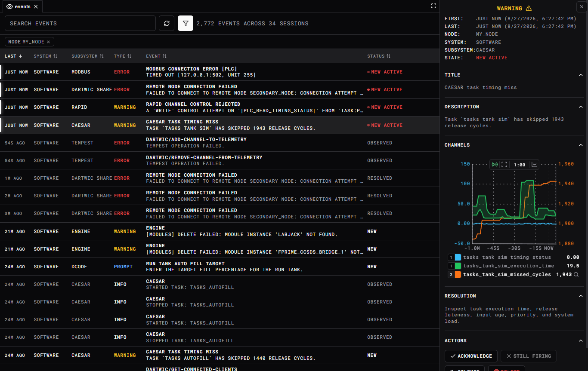Open the Remote Node Connection Failed 2M AGO row
The image size is (588, 371).
(220, 196)
